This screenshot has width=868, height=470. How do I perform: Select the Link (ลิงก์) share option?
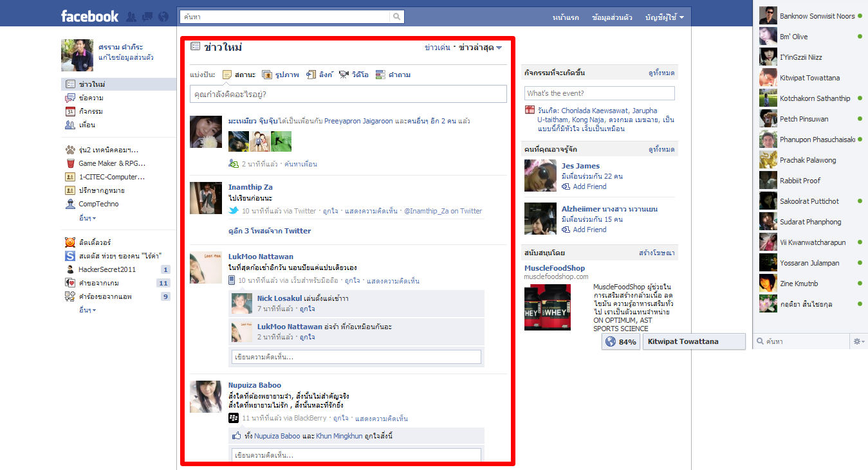click(x=319, y=75)
